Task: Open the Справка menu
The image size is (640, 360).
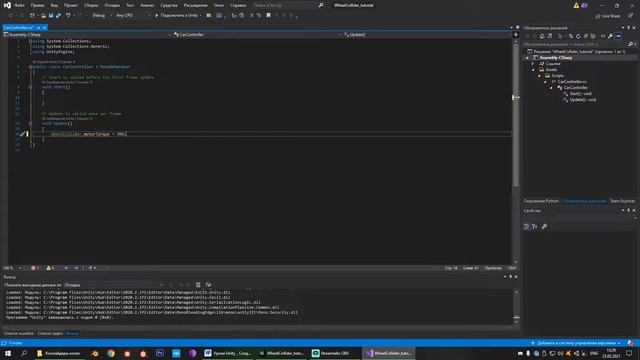Action: [x=238, y=5]
